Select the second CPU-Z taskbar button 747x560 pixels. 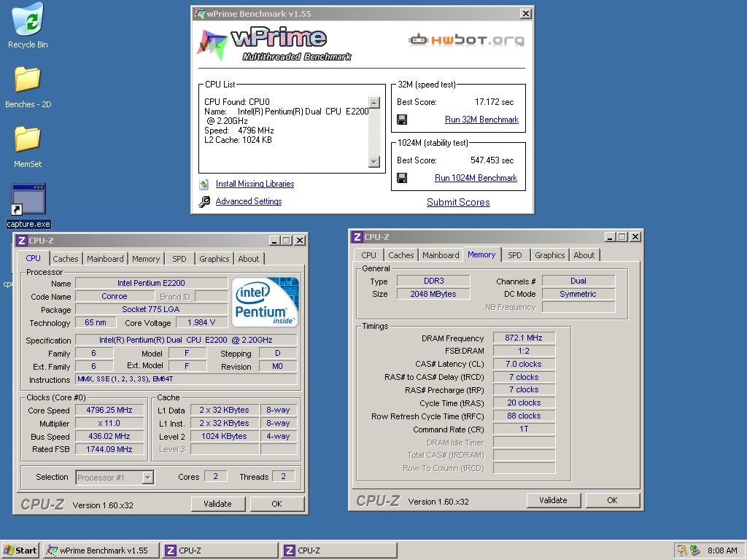[x=338, y=551]
